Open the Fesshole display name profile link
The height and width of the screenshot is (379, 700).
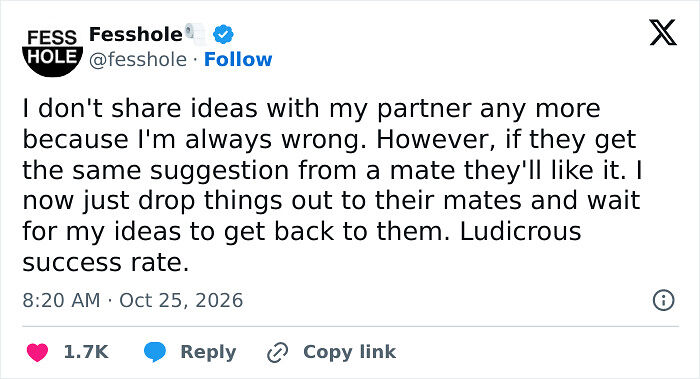[x=136, y=34]
